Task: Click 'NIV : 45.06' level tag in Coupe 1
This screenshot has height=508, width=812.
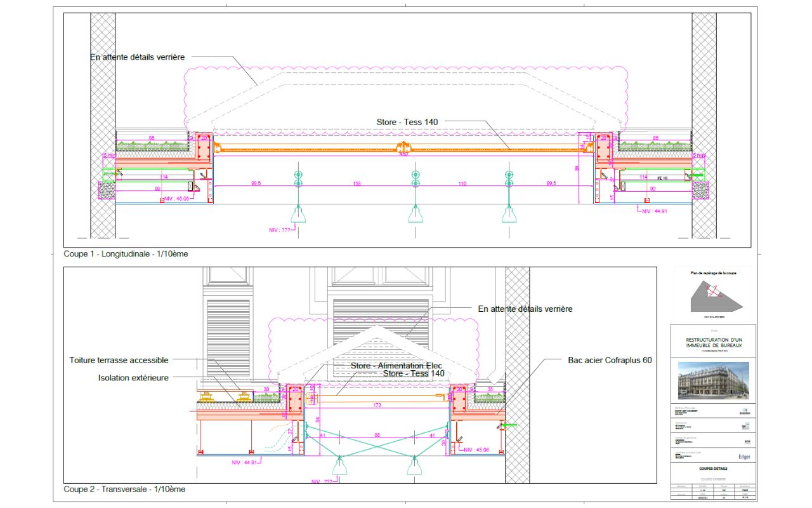Action: click(x=178, y=199)
